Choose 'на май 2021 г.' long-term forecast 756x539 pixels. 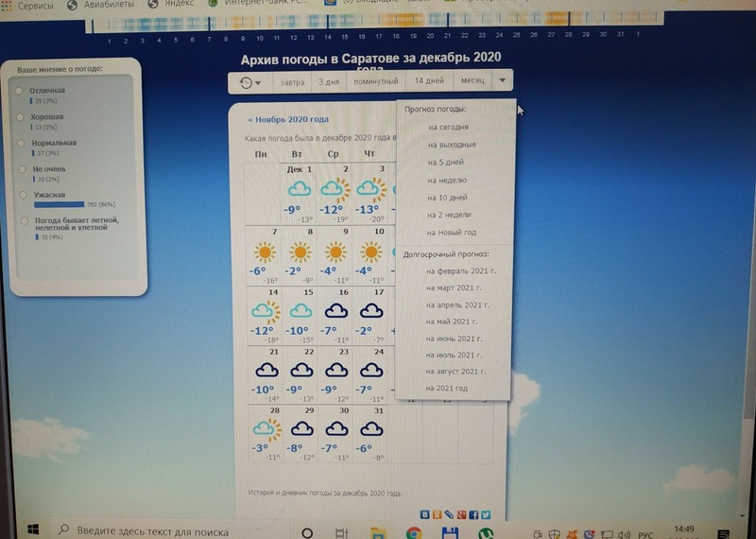point(452,322)
